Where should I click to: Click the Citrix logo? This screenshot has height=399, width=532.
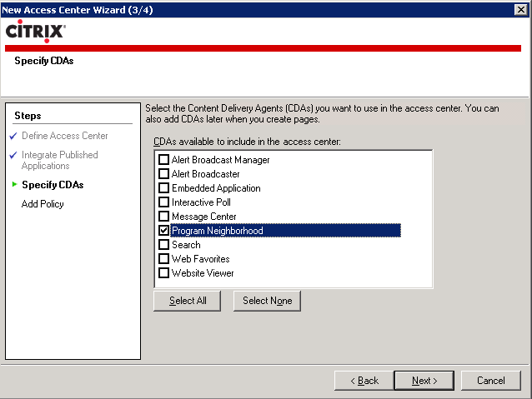click(x=36, y=31)
